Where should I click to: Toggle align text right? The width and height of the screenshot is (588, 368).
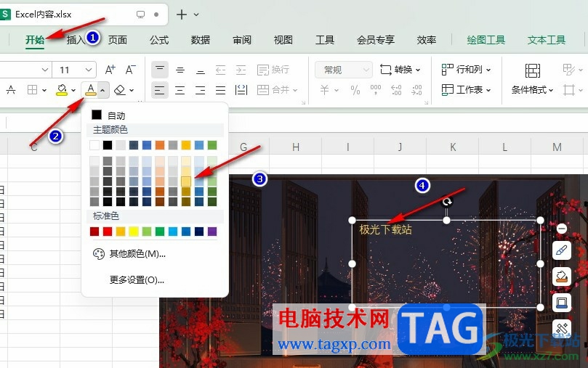tap(201, 90)
